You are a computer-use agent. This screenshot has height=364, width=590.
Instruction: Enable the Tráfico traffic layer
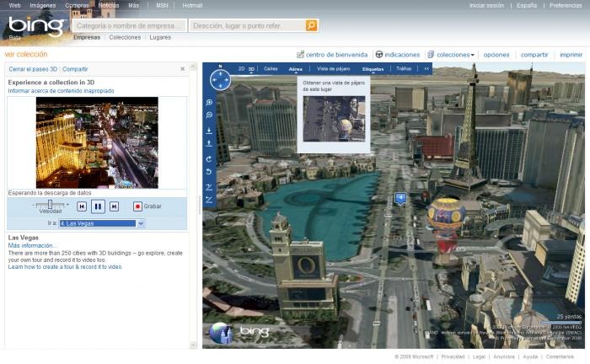pos(404,69)
